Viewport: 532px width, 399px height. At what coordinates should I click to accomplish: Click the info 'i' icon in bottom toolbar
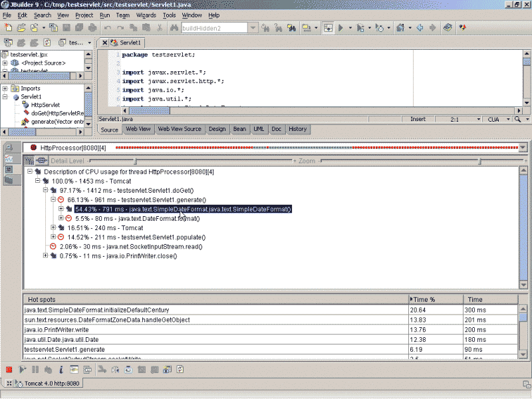[61, 369]
